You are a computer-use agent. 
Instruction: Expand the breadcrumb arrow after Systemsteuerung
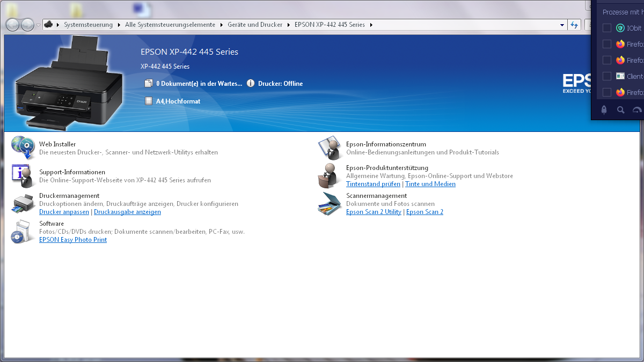click(119, 25)
